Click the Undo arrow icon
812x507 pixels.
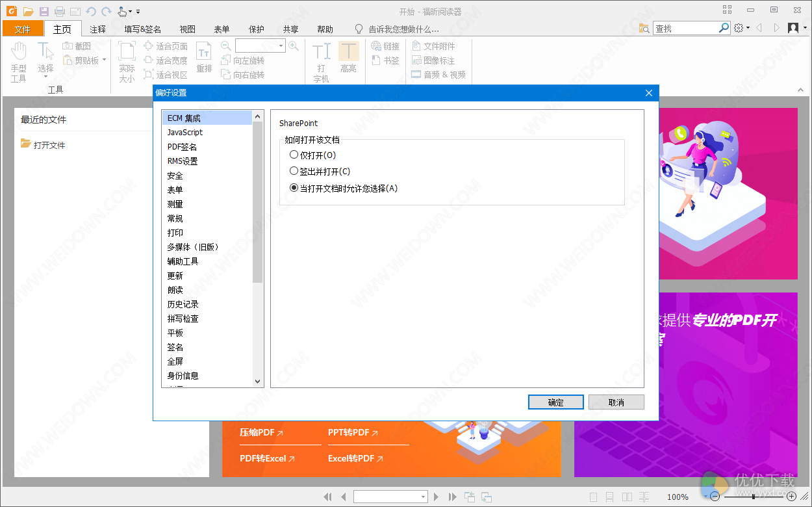click(x=91, y=11)
